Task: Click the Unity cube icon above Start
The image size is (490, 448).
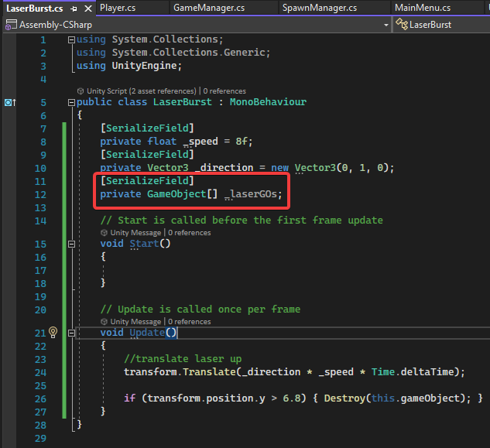Action: pos(104,233)
